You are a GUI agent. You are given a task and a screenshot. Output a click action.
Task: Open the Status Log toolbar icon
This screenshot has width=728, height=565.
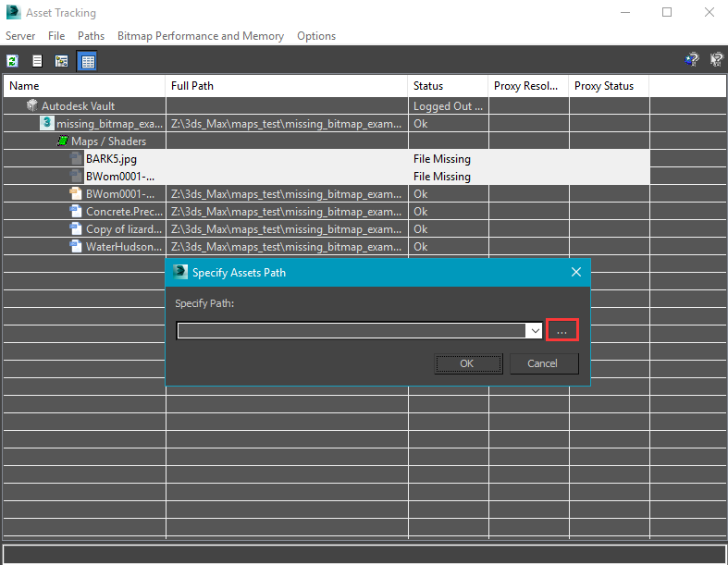[x=37, y=61]
